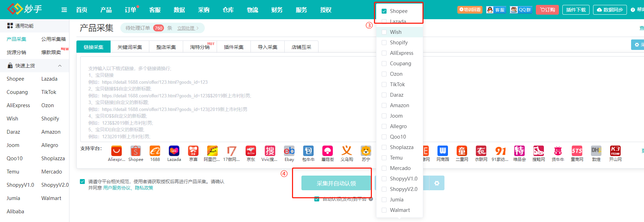Click the 网商园 platform icon

point(443,151)
